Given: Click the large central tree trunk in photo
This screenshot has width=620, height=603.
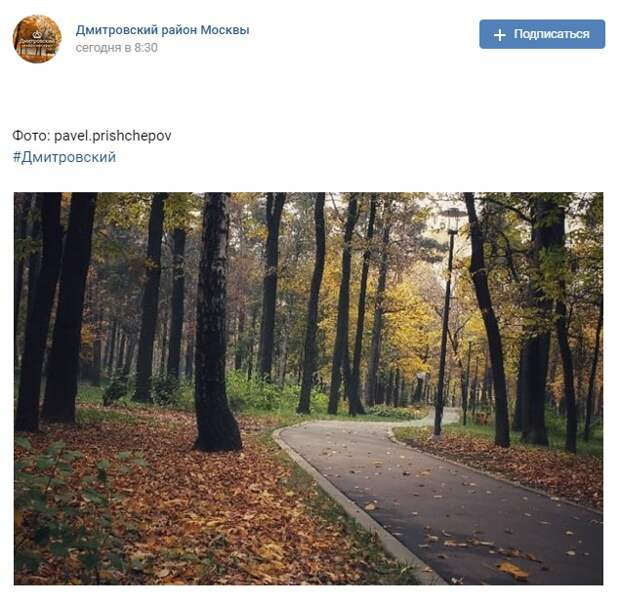Looking at the screenshot, I should [x=214, y=322].
